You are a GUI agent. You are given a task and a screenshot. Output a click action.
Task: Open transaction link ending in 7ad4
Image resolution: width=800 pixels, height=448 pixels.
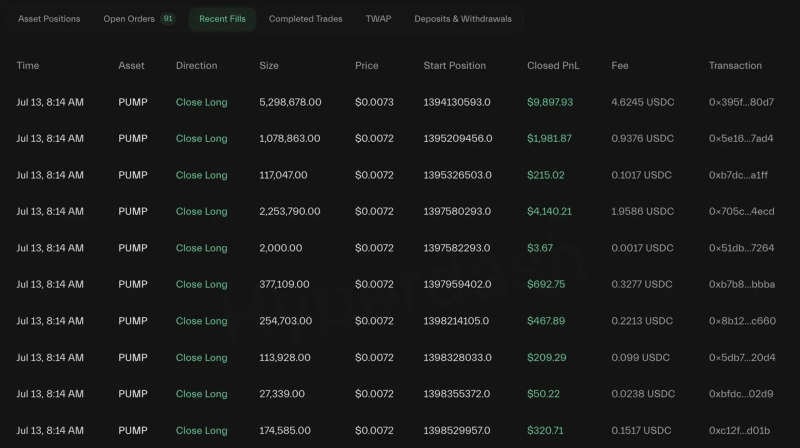[741, 139]
